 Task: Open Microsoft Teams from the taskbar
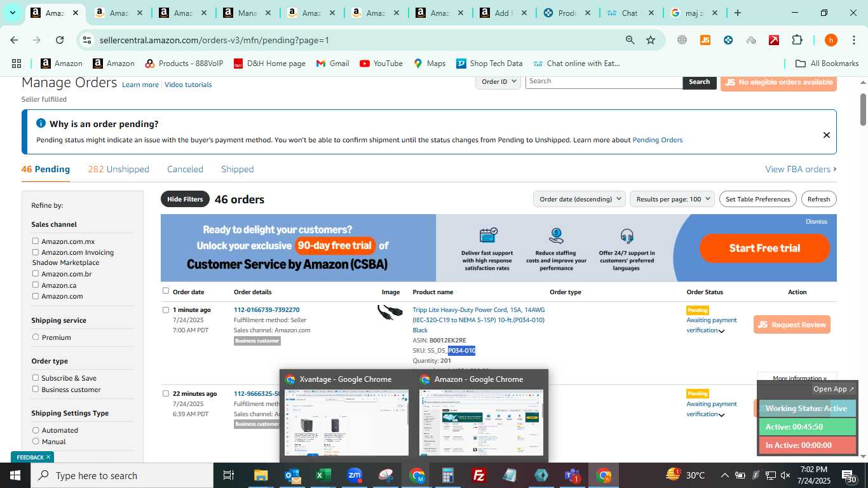click(x=573, y=475)
